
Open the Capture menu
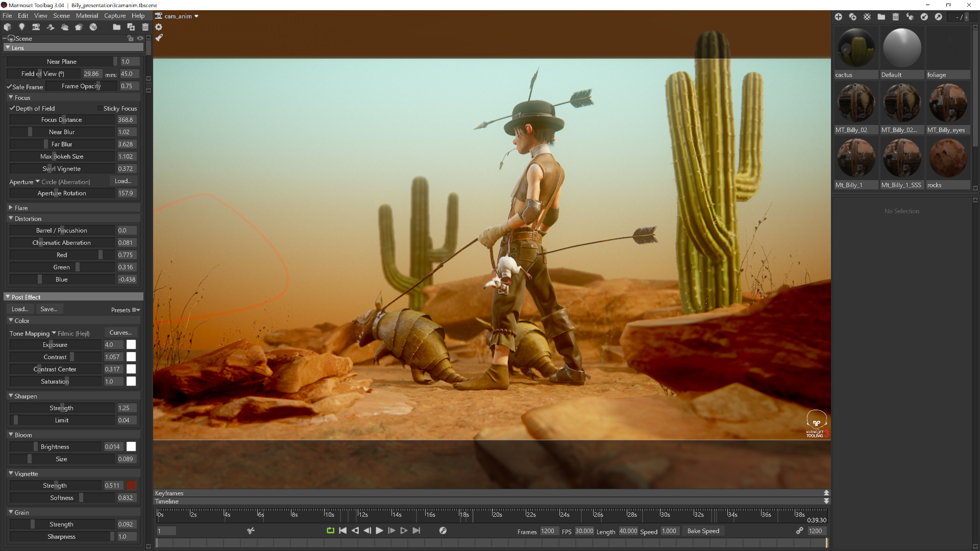(115, 16)
